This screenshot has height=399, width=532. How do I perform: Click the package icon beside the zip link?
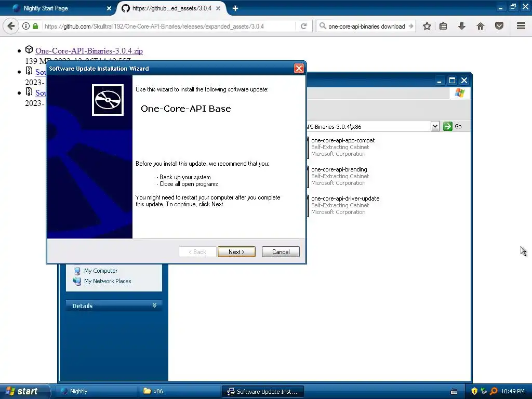(29, 50)
